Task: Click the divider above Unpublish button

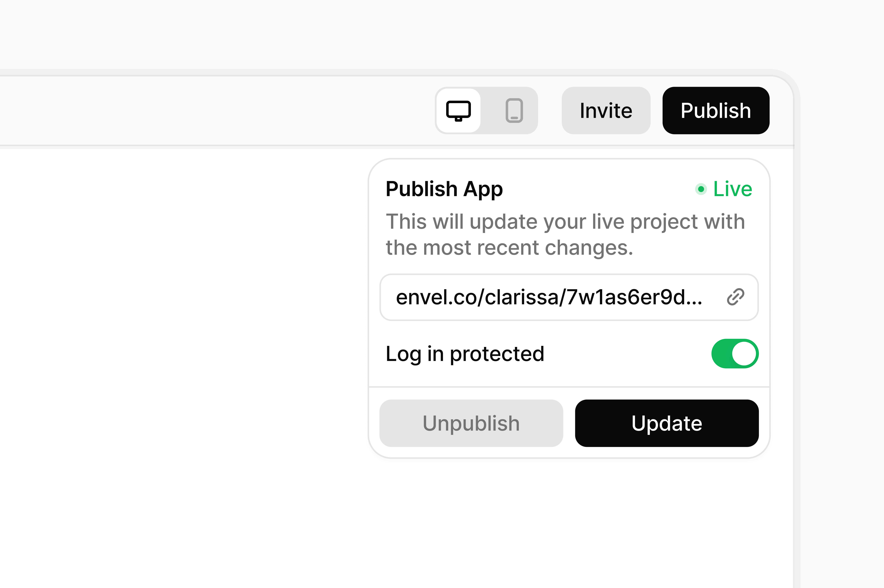Action: pos(569,387)
